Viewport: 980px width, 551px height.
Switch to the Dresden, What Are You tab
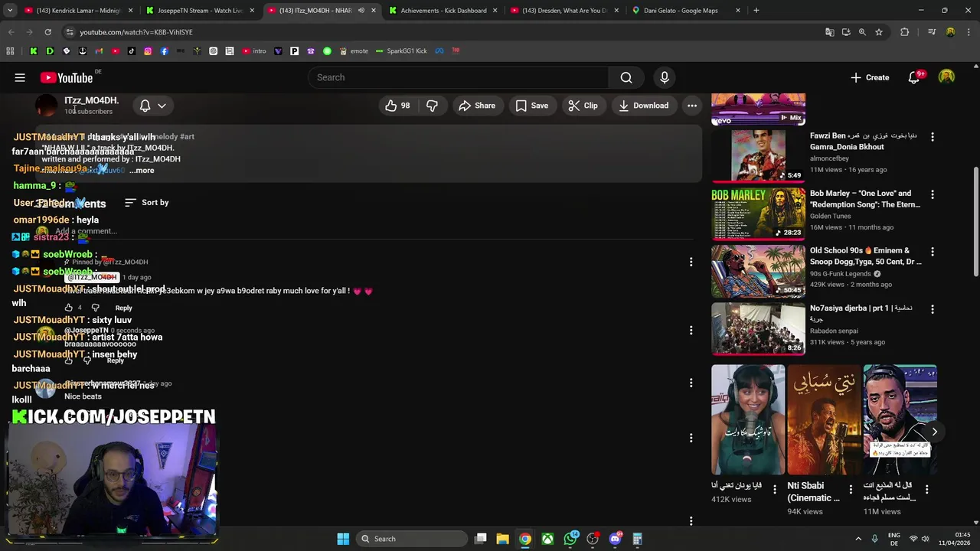[x=565, y=11]
